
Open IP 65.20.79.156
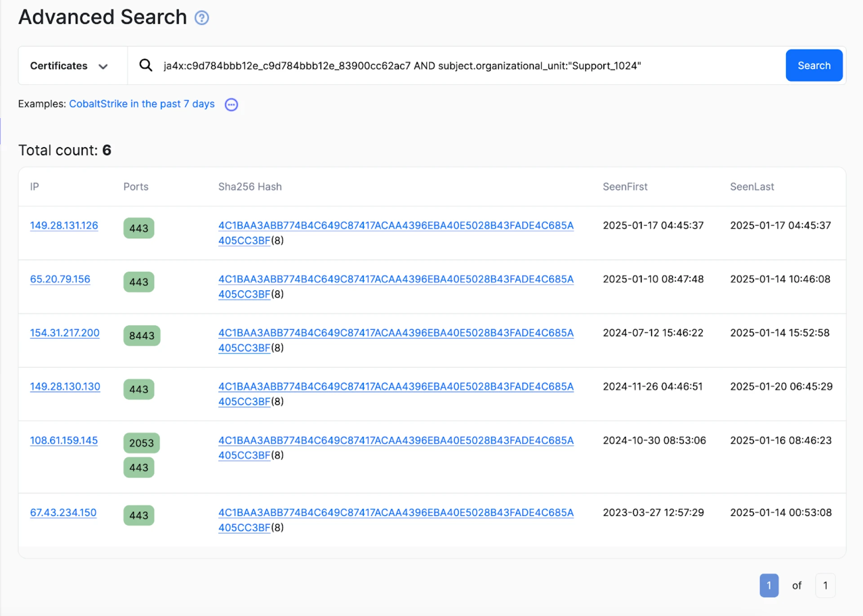tap(60, 279)
